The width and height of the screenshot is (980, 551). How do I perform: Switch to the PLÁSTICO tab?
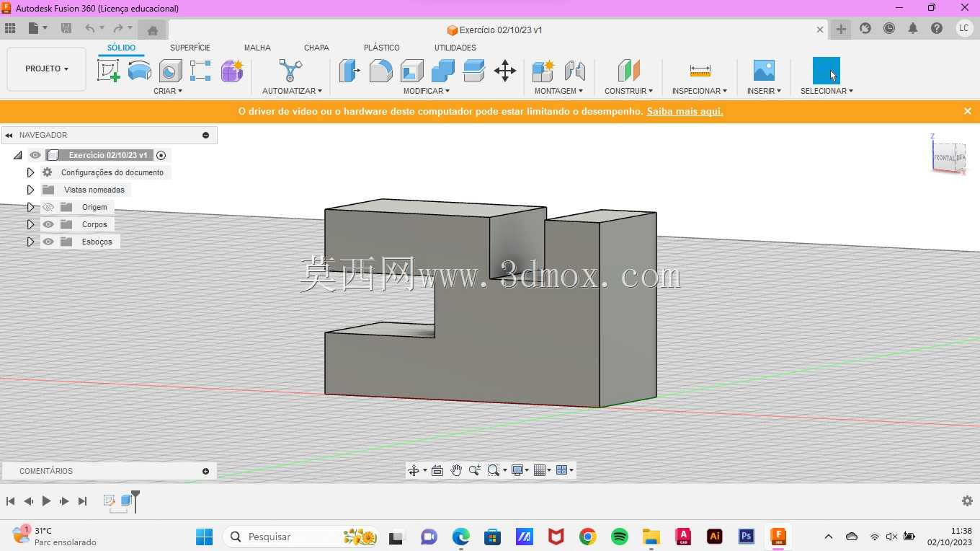coord(382,48)
